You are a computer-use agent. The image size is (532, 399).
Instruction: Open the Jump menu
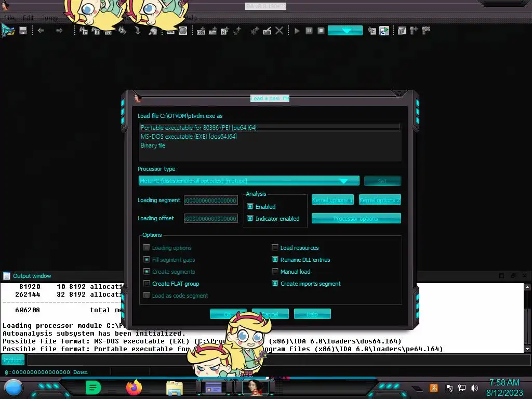[49, 18]
